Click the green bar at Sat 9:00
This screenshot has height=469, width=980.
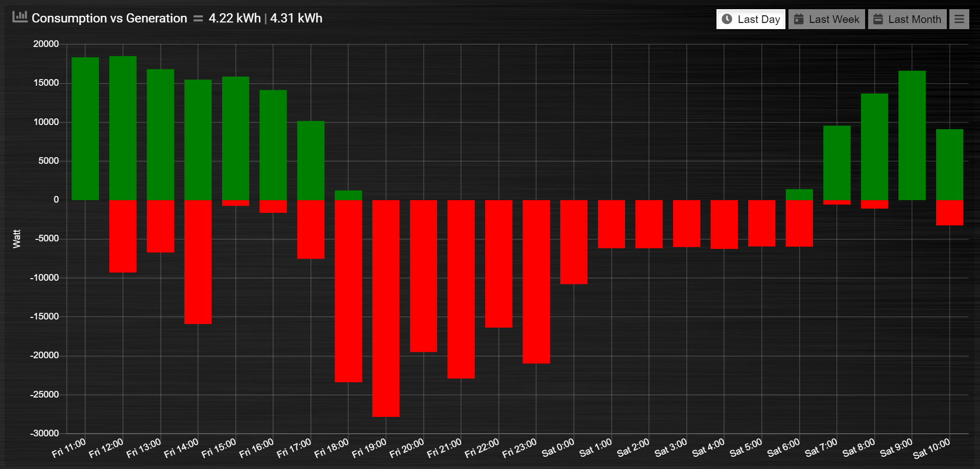click(912, 135)
